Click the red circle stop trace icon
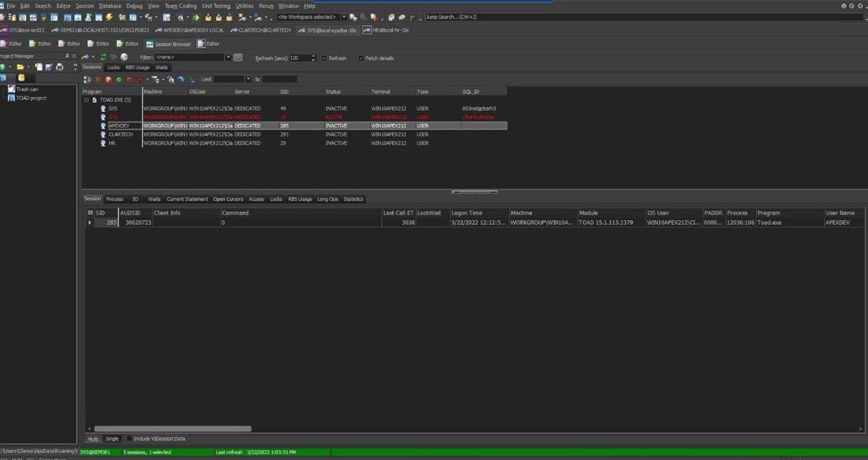The width and height of the screenshot is (868, 460). click(129, 79)
